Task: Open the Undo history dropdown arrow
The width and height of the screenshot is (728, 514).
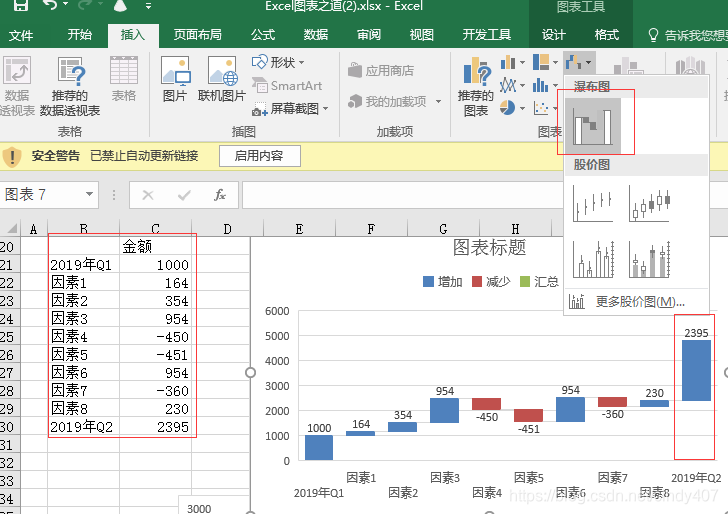Action: 65,5
